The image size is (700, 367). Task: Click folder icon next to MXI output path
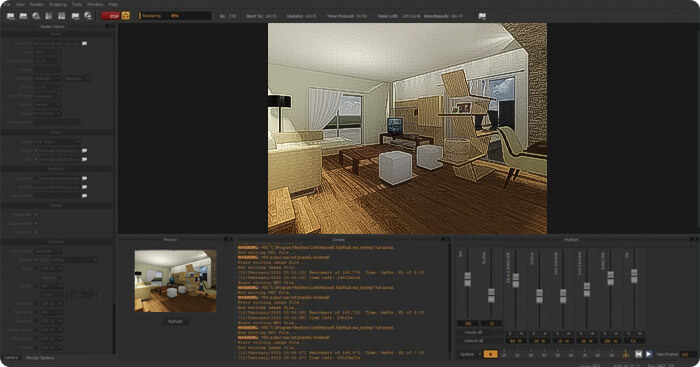[84, 159]
